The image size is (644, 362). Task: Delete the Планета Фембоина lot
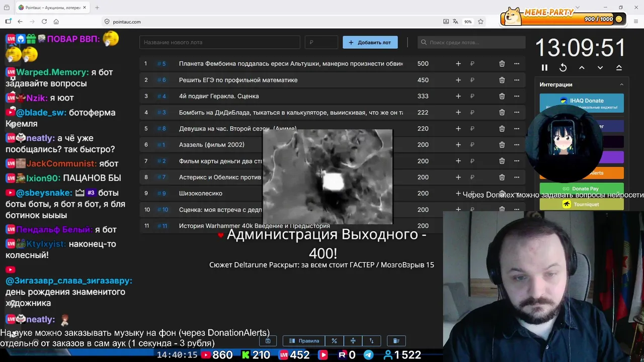pyautogui.click(x=502, y=64)
